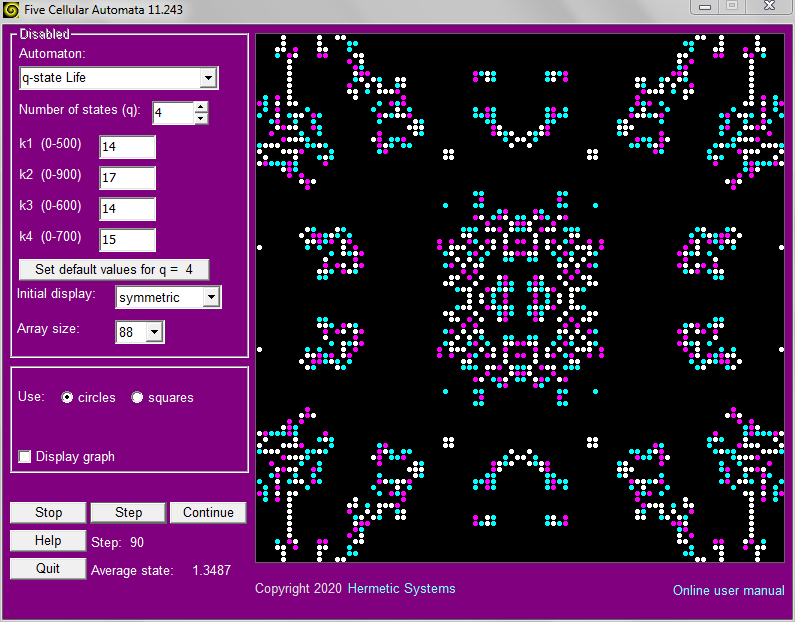Select the squares radio button
The height and width of the screenshot is (622, 795).
137,397
